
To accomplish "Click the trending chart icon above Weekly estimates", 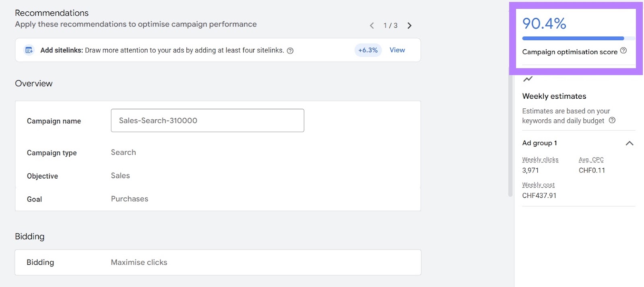I will click(x=528, y=79).
